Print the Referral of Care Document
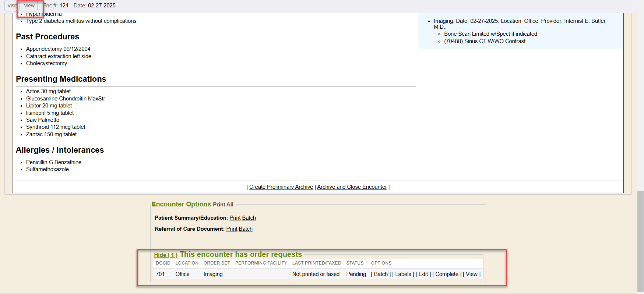The height and width of the screenshot is (294, 644). click(x=232, y=229)
